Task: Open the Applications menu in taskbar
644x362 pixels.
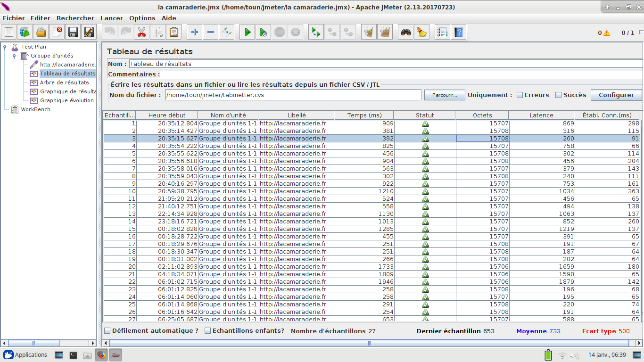Action: point(25,355)
